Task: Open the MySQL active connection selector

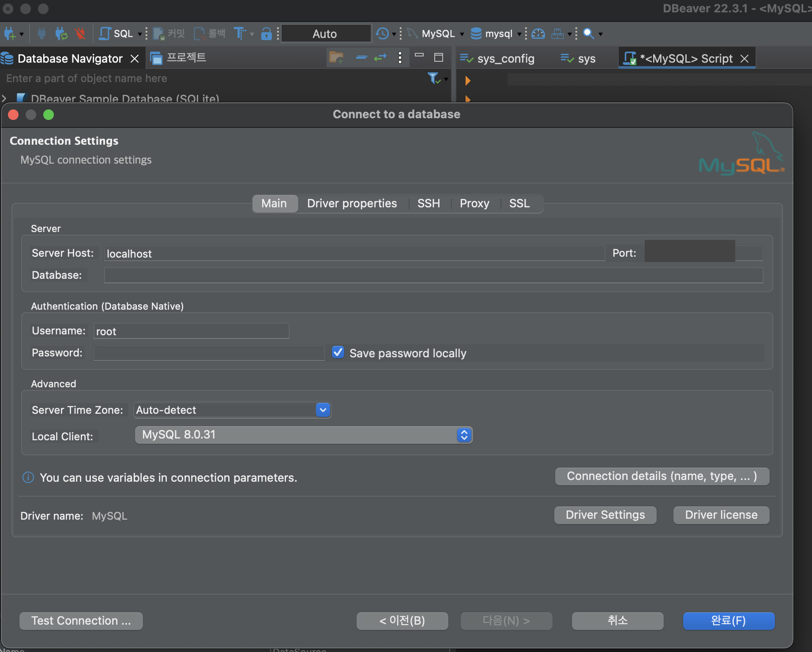Action: (436, 34)
